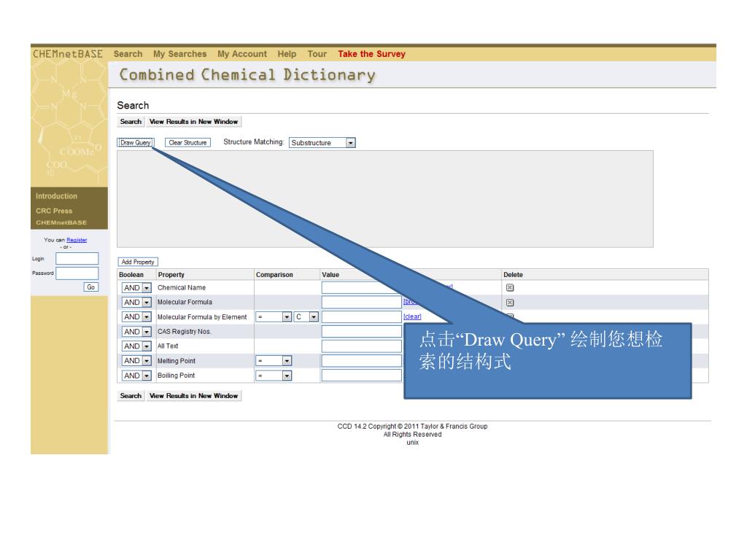Click the Melting Point value field
The height and width of the screenshot is (560, 747).
pos(362,361)
